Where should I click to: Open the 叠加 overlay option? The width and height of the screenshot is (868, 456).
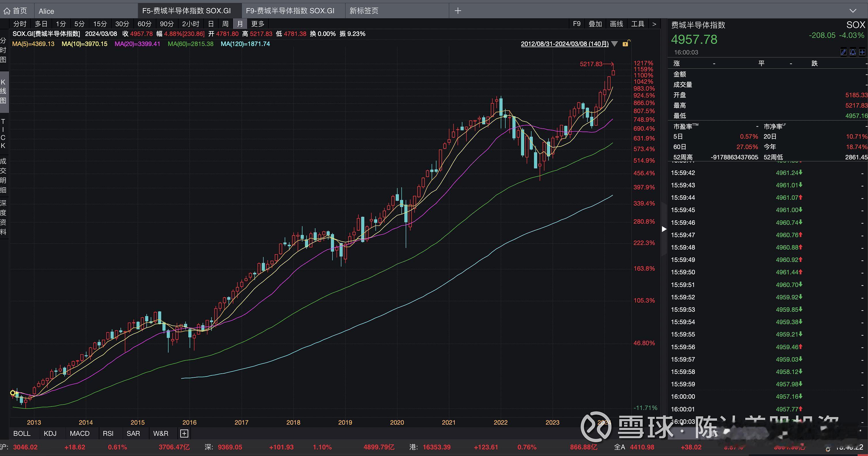595,24
